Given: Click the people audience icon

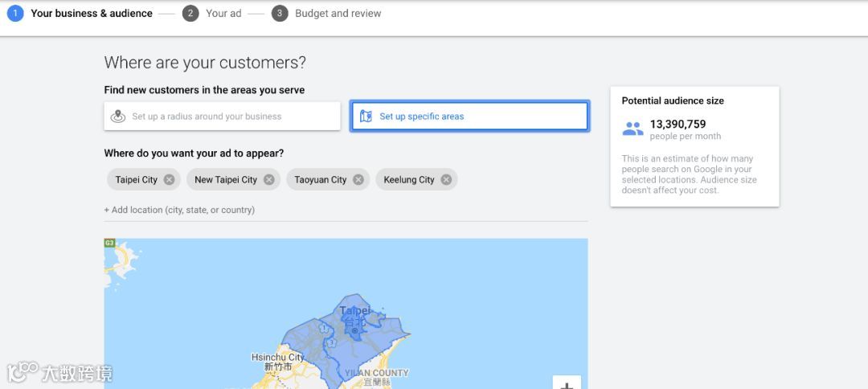Looking at the screenshot, I should 633,129.
